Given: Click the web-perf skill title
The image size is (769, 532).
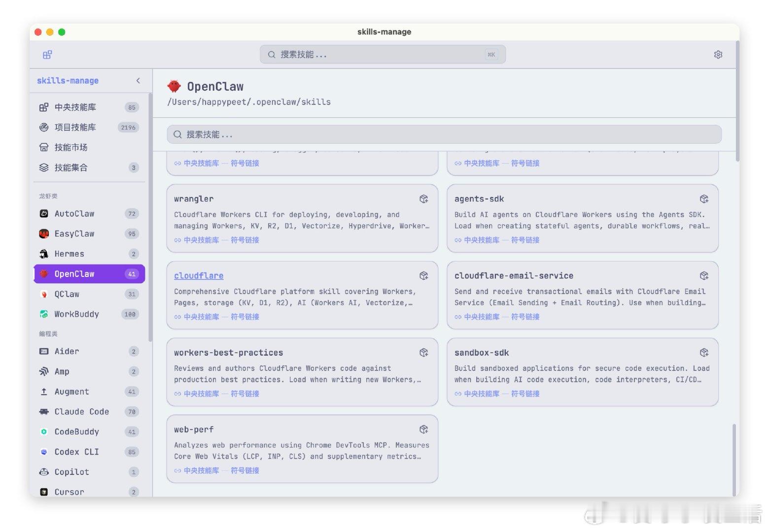Looking at the screenshot, I should click(x=194, y=430).
